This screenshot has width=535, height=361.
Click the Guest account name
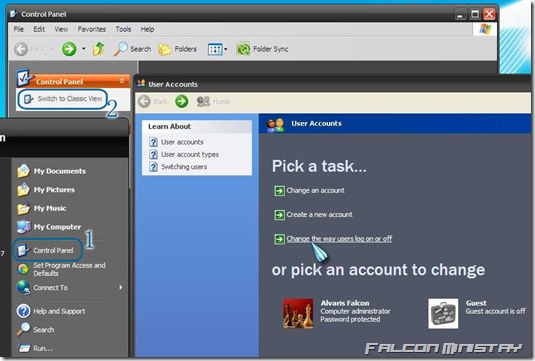[476, 303]
